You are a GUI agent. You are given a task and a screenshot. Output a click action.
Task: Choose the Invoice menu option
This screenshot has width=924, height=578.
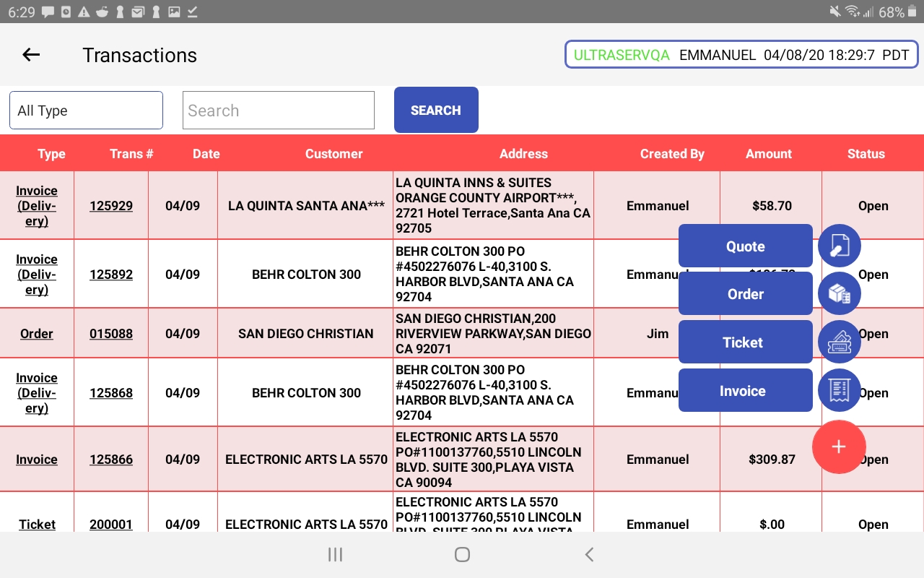click(746, 390)
